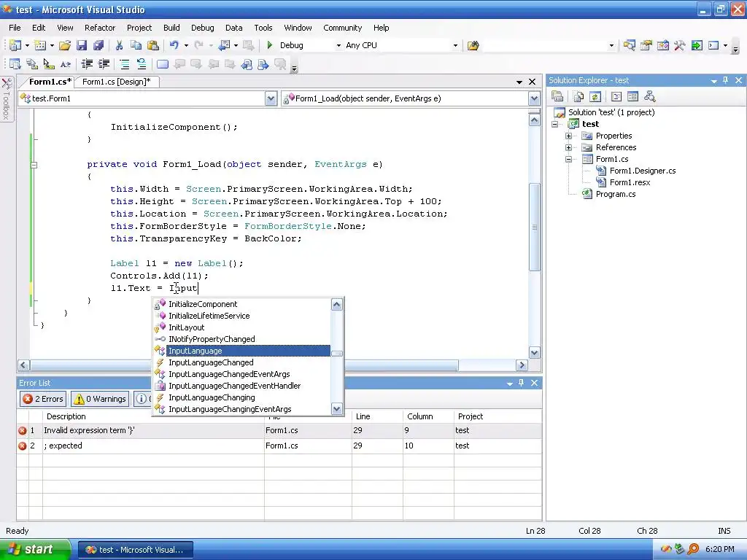Click the Save All toolbar icon
747x560 pixels.
(98, 45)
